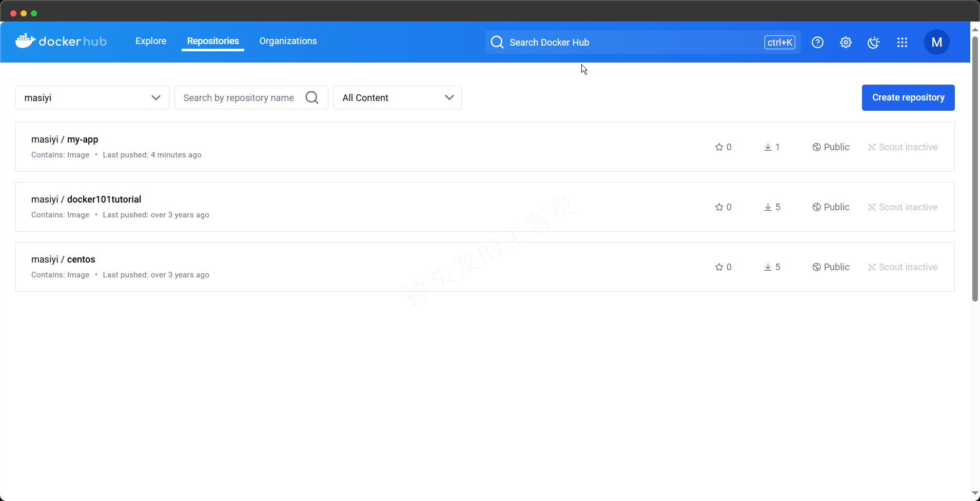The width and height of the screenshot is (980, 501).
Task: Open the All Content filter dropdown
Action: (398, 97)
